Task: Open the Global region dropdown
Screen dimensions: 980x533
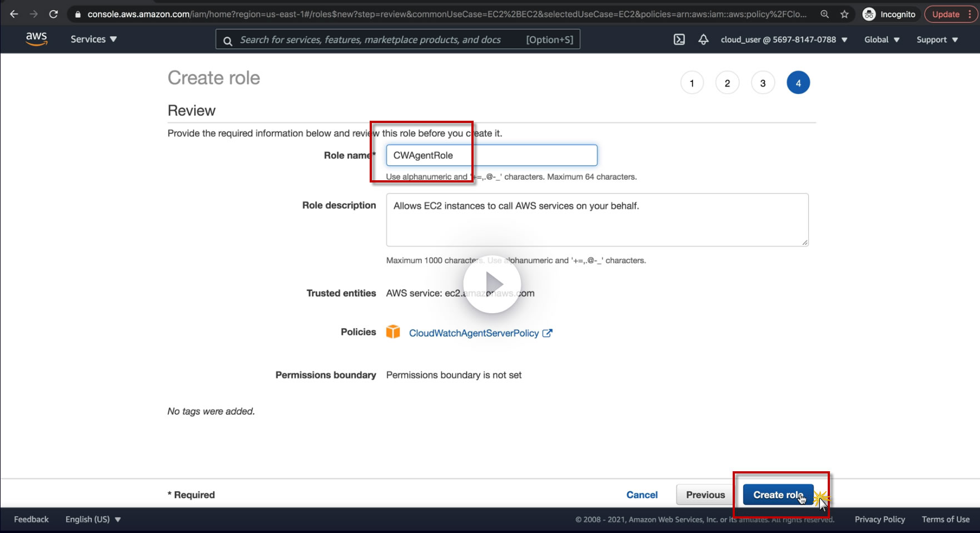Action: [882, 40]
